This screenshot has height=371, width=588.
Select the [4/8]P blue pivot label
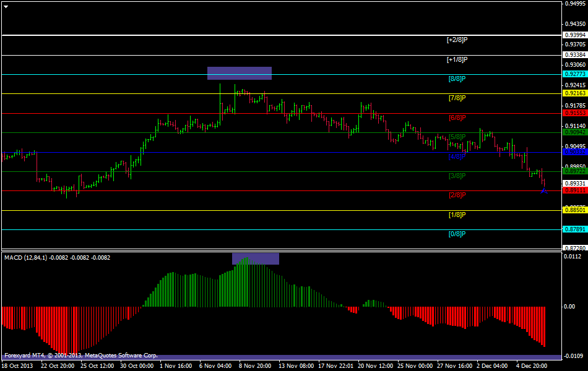point(457,157)
